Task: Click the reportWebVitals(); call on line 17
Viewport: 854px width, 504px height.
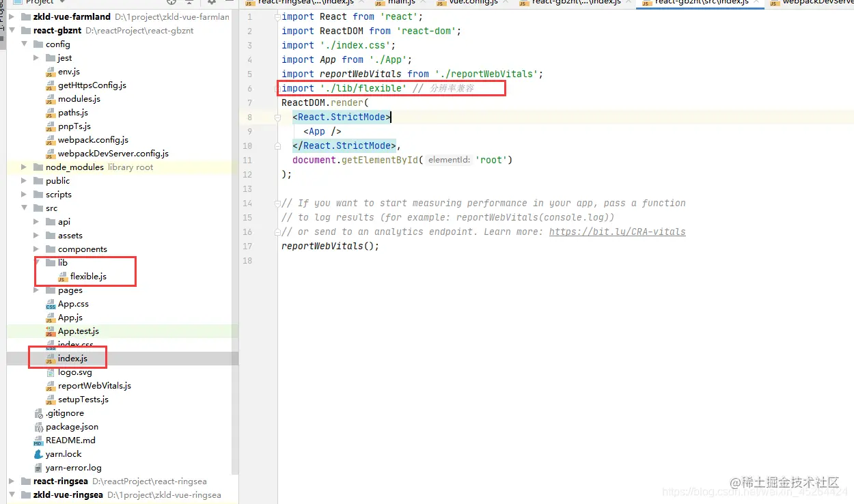Action: pyautogui.click(x=330, y=246)
